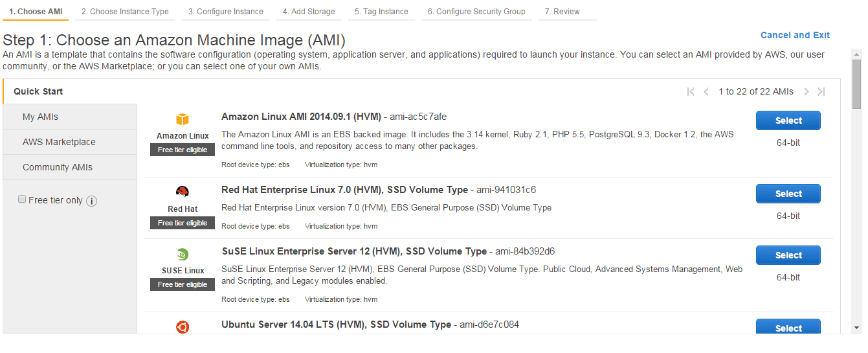Select the Amazon Linux AMI 2014.09.1

pyautogui.click(x=788, y=120)
